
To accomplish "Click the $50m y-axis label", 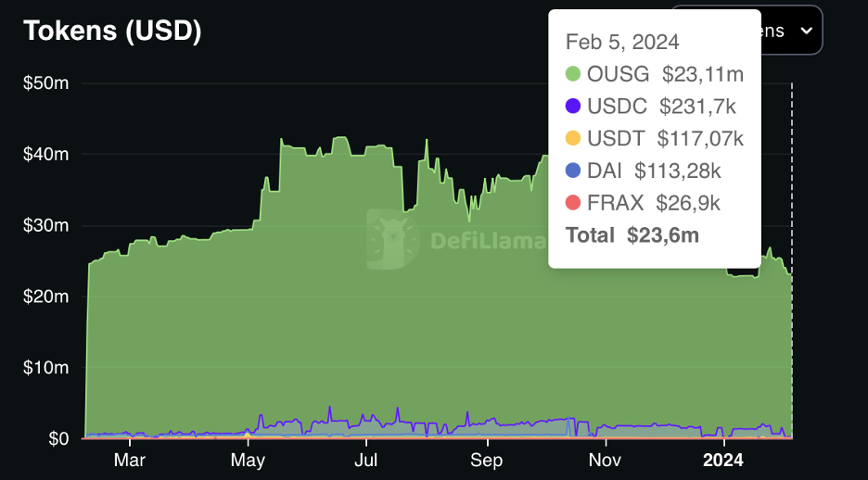I will click(46, 83).
